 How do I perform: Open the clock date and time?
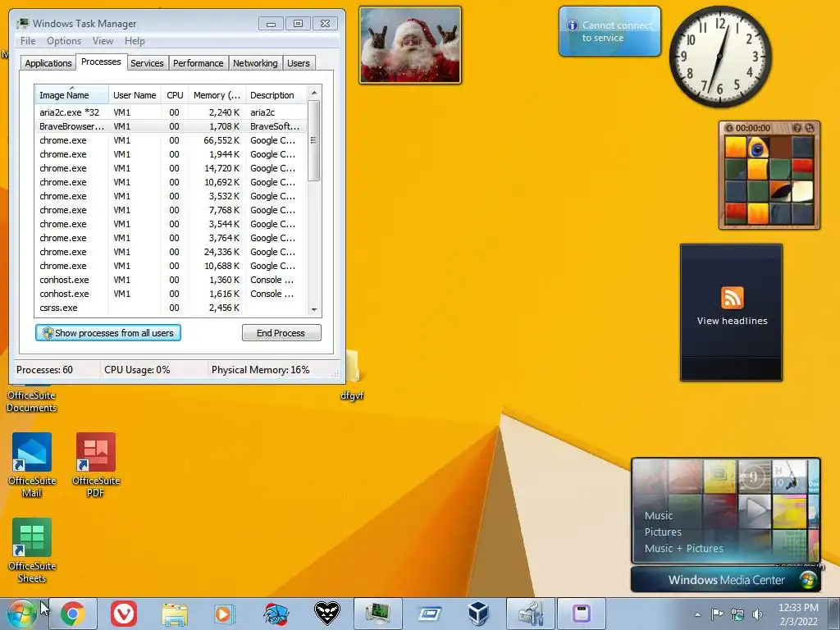click(798, 614)
